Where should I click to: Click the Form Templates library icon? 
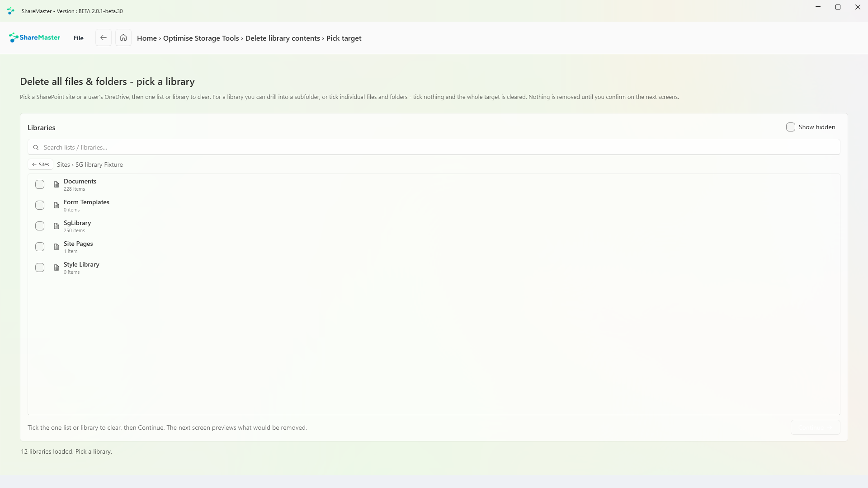click(x=57, y=205)
